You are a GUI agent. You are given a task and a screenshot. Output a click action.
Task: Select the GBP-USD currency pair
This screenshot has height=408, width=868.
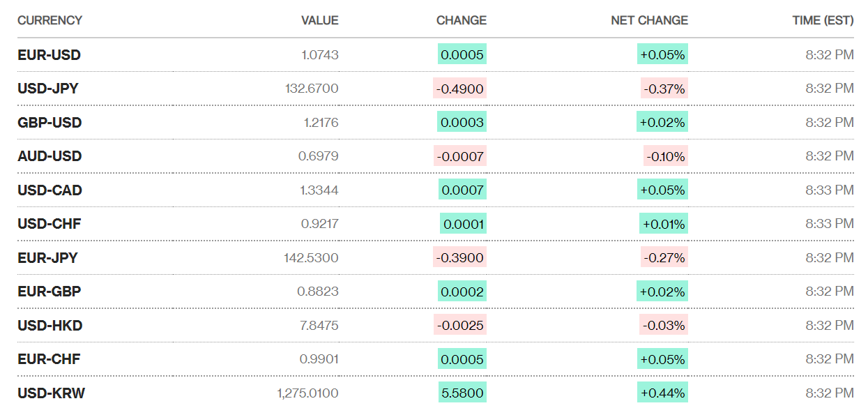(50, 123)
